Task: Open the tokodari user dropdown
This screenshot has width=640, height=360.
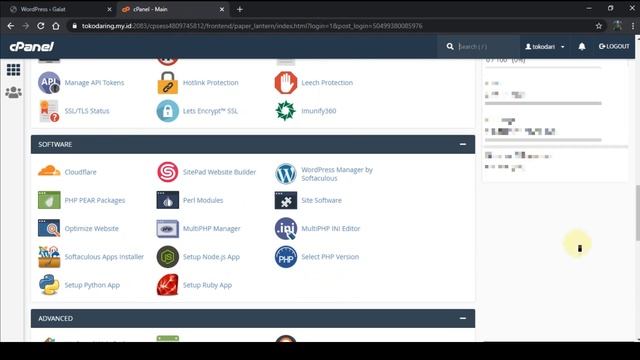Action: pyautogui.click(x=545, y=47)
